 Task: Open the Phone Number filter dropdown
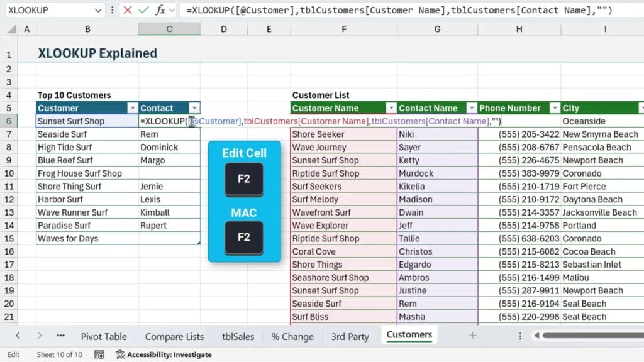pyautogui.click(x=554, y=108)
